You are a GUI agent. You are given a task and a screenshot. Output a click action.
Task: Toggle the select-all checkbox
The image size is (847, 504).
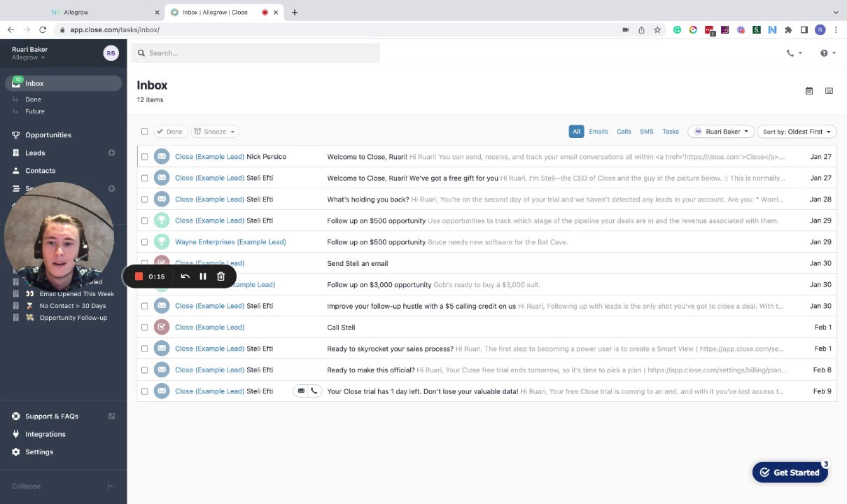click(x=145, y=132)
